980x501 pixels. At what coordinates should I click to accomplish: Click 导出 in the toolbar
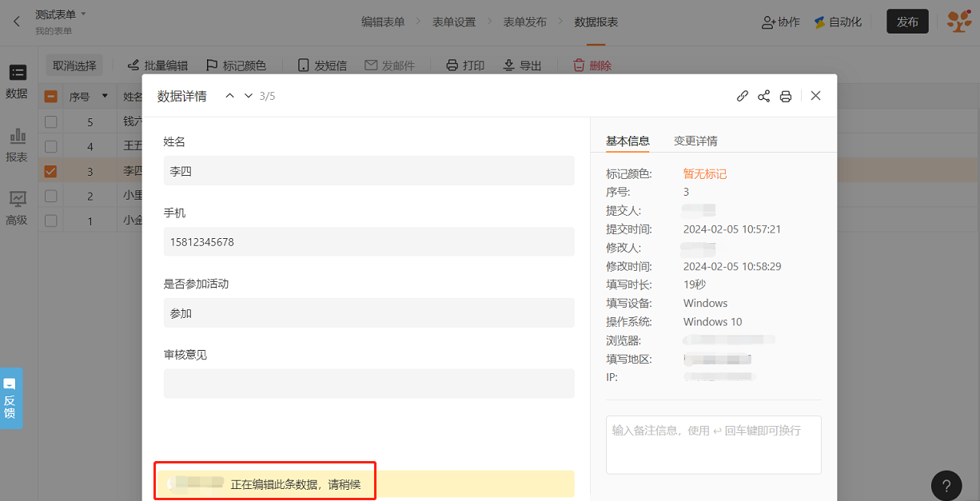(x=522, y=66)
